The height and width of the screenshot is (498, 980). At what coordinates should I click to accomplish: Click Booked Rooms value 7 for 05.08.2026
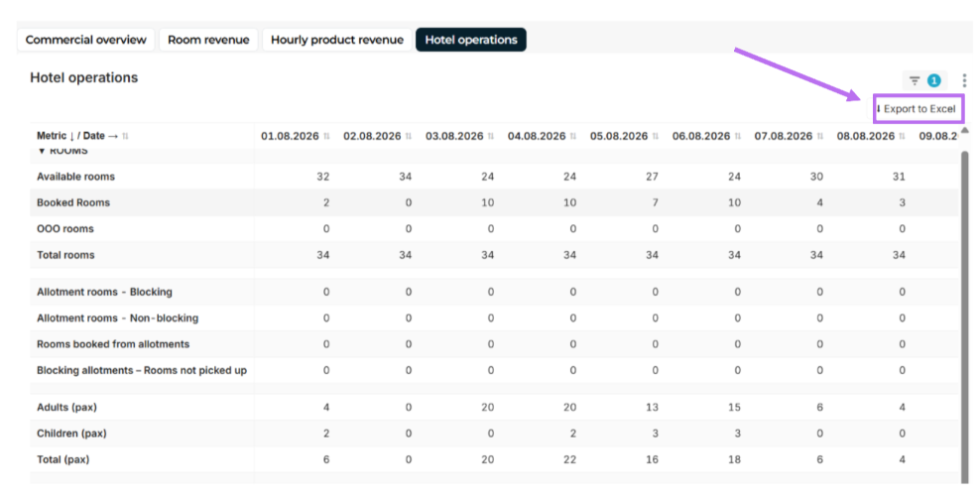655,203
